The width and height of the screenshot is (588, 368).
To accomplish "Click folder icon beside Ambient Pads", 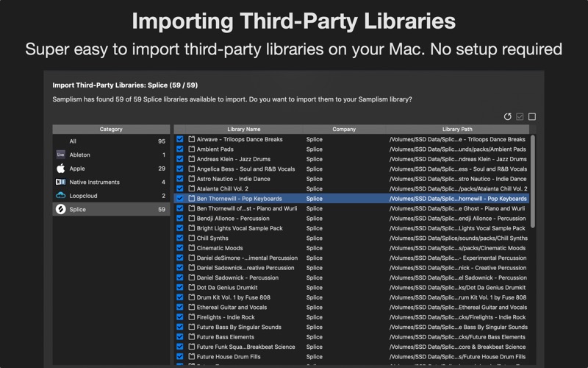I will [192, 149].
